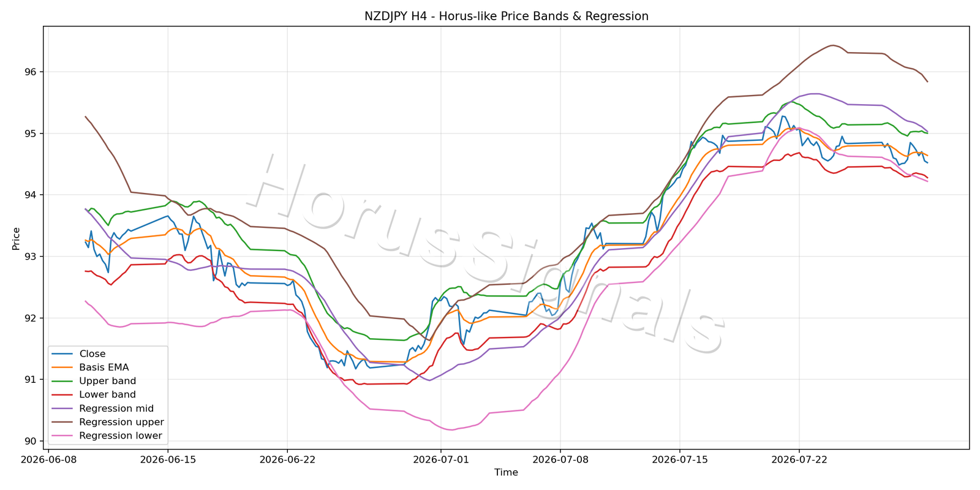Click the purple line swatch beside 'Regression mid'

click(62, 409)
